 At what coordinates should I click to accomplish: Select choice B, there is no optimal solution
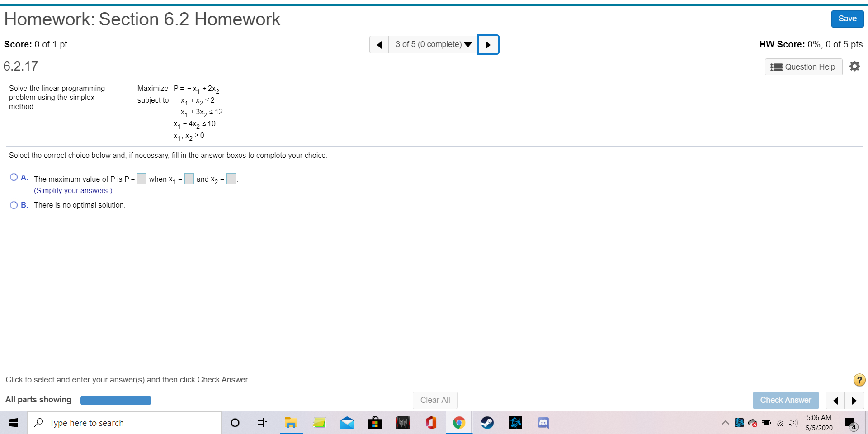click(x=14, y=205)
